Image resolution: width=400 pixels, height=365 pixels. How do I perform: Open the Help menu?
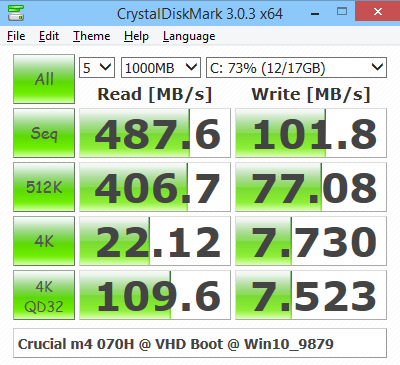[136, 36]
